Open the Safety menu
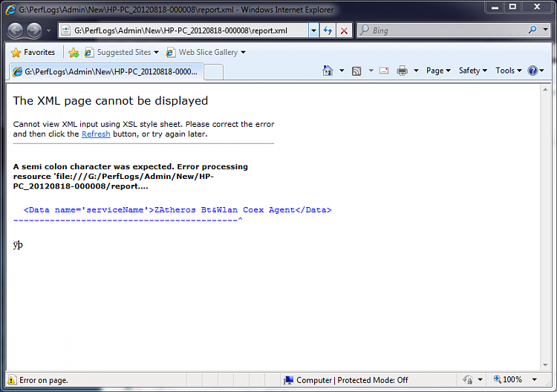Image resolution: width=557 pixels, height=392 pixels. (472, 71)
